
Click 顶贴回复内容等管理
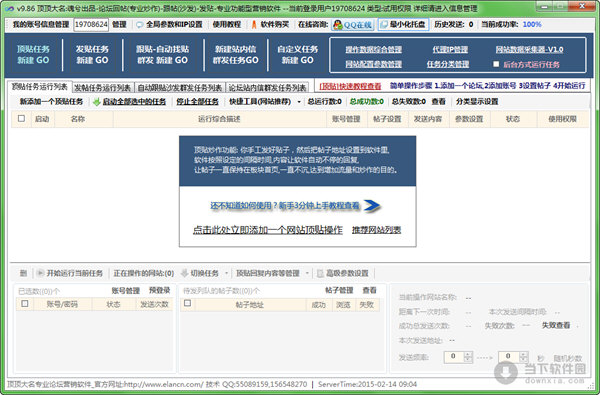coord(268,273)
